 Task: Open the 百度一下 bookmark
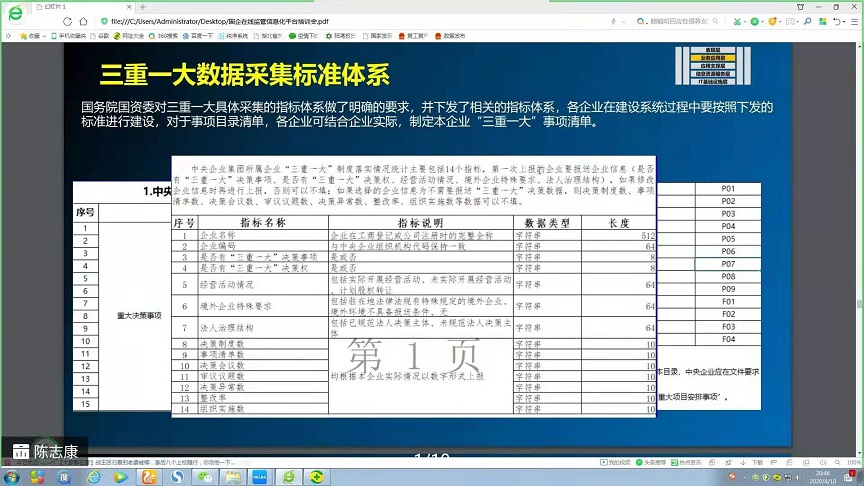197,36
